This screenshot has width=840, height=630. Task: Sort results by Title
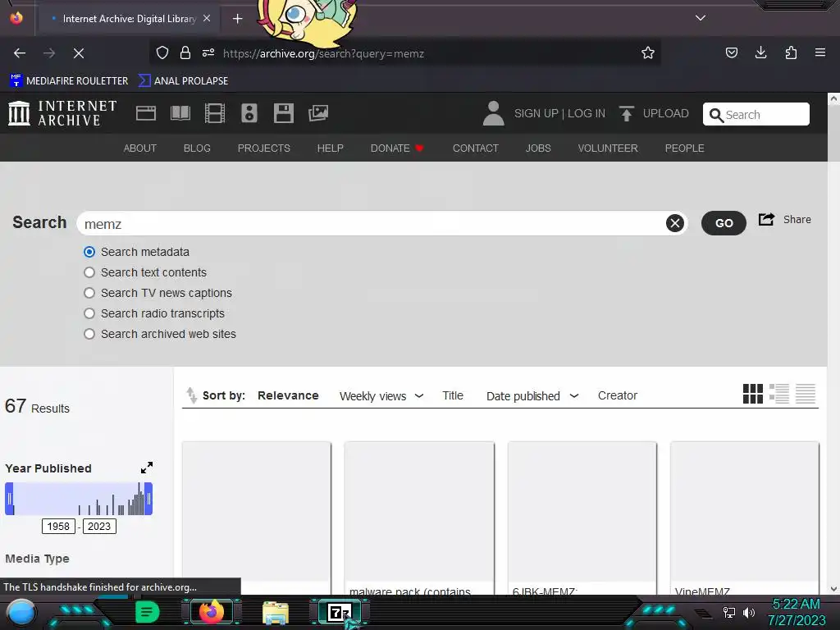(453, 395)
